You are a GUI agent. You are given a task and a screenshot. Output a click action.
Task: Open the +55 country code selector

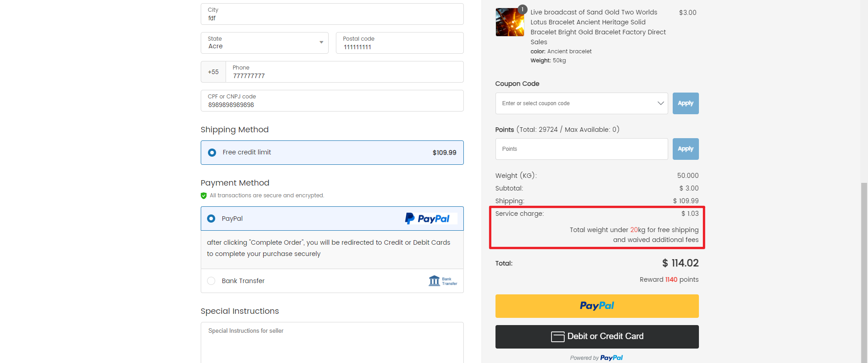[213, 72]
